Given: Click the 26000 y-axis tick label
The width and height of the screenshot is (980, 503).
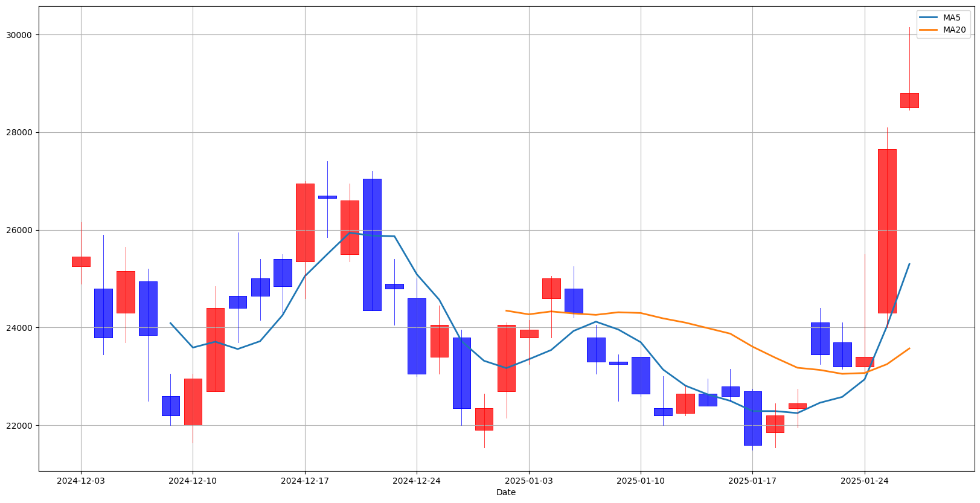Looking at the screenshot, I should coord(20,231).
